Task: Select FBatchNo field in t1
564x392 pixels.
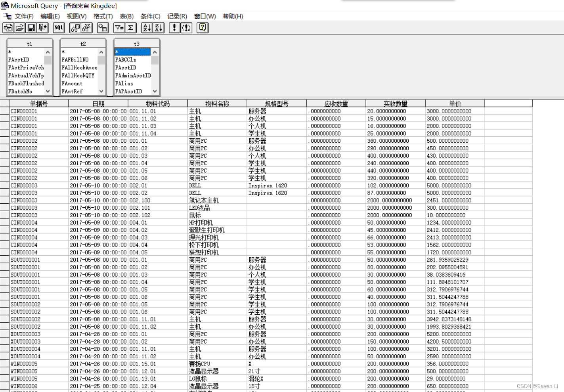Action: point(26,92)
